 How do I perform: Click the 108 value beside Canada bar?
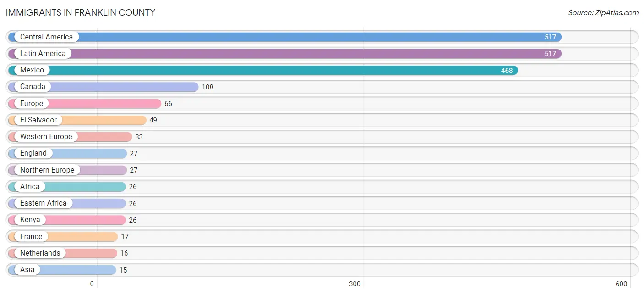tap(207, 87)
